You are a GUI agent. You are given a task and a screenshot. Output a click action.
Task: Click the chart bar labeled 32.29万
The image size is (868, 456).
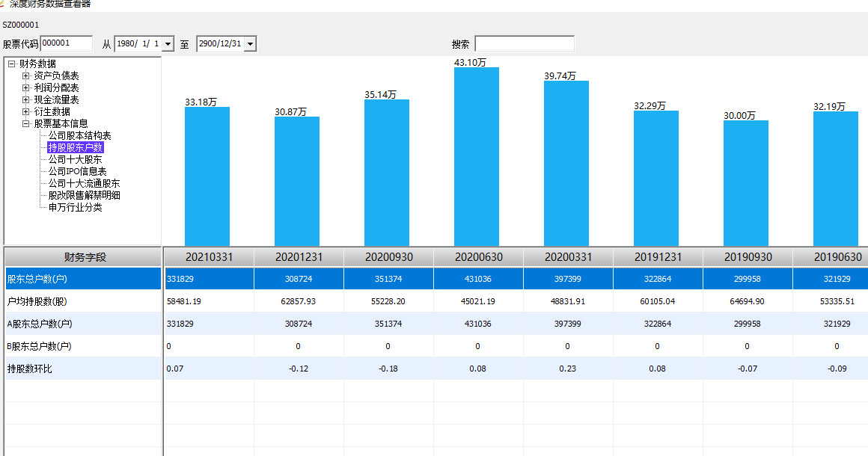click(x=656, y=179)
